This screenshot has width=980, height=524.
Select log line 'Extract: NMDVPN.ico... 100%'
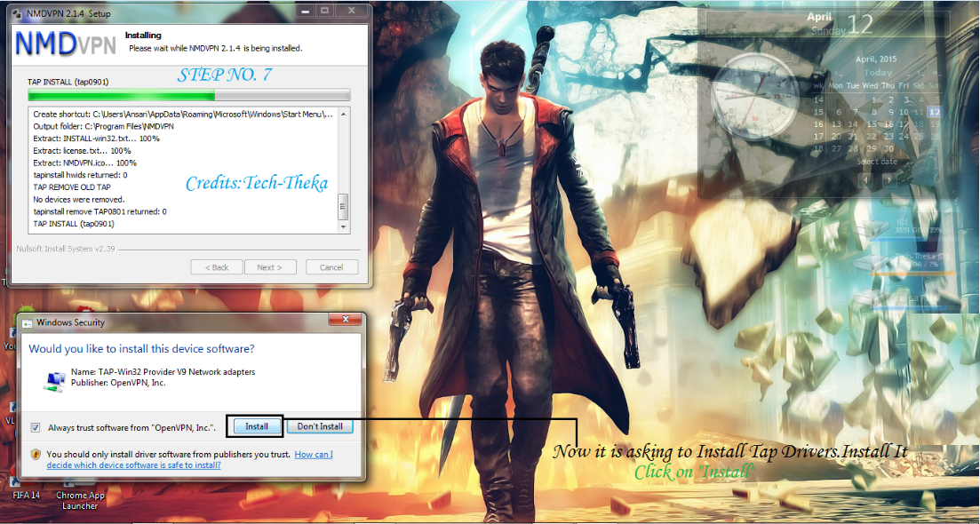click(x=84, y=163)
